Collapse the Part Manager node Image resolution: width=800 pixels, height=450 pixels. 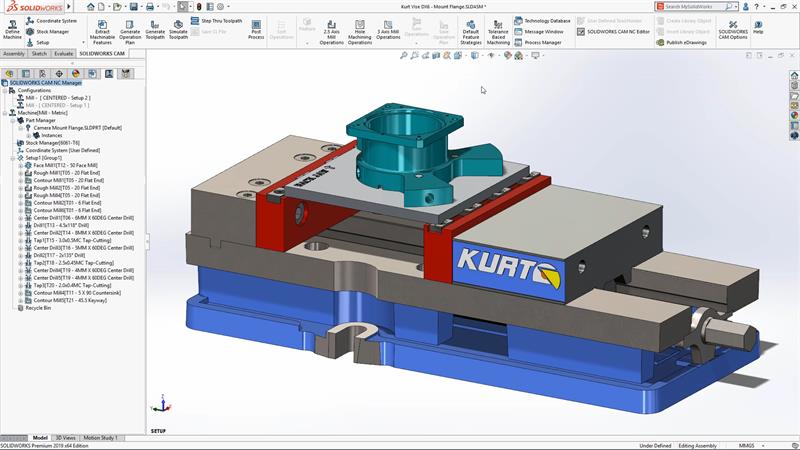pyautogui.click(x=13, y=120)
